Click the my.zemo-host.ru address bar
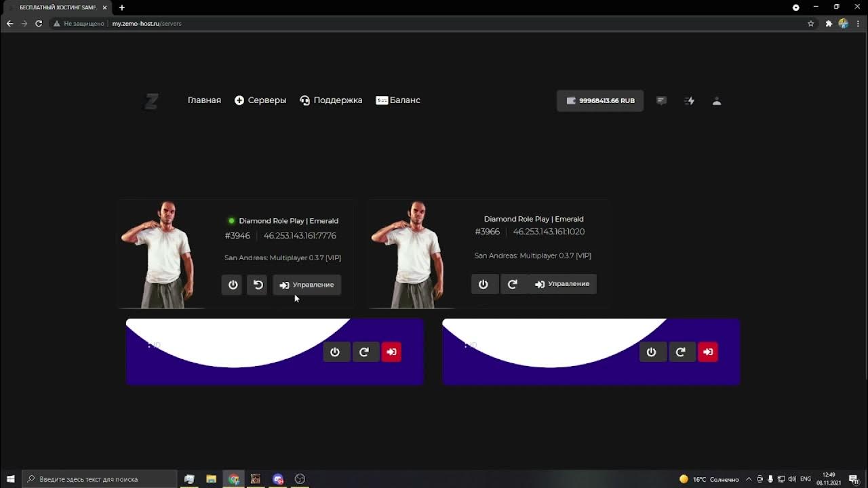Screen dimensions: 868x488 [434, 23]
